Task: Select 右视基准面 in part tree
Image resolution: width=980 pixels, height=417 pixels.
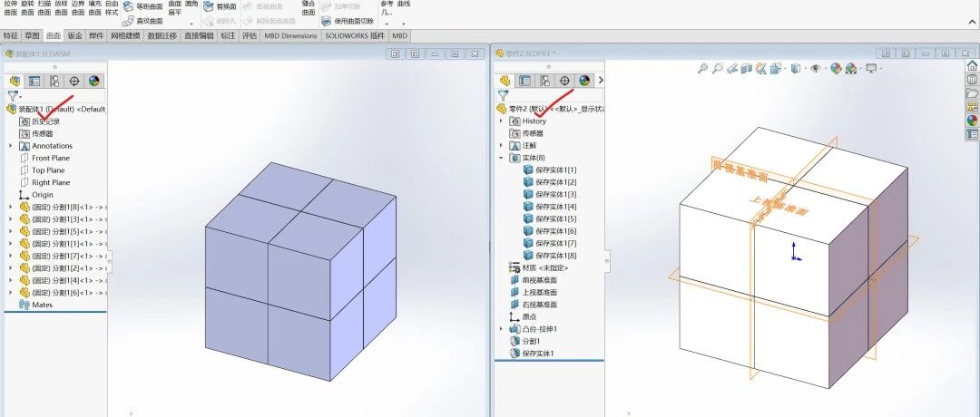Action: (x=534, y=305)
